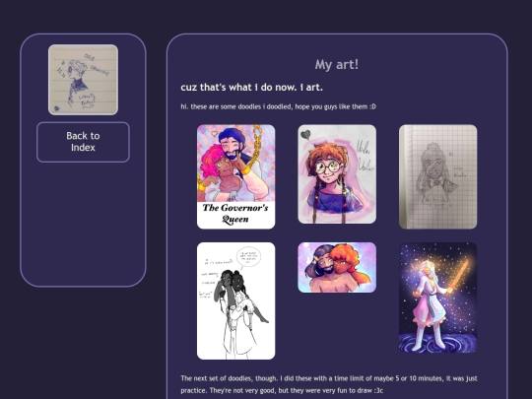Select the 'cuz that's what i do now' subheading
The height and width of the screenshot is (399, 532).
[252, 88]
